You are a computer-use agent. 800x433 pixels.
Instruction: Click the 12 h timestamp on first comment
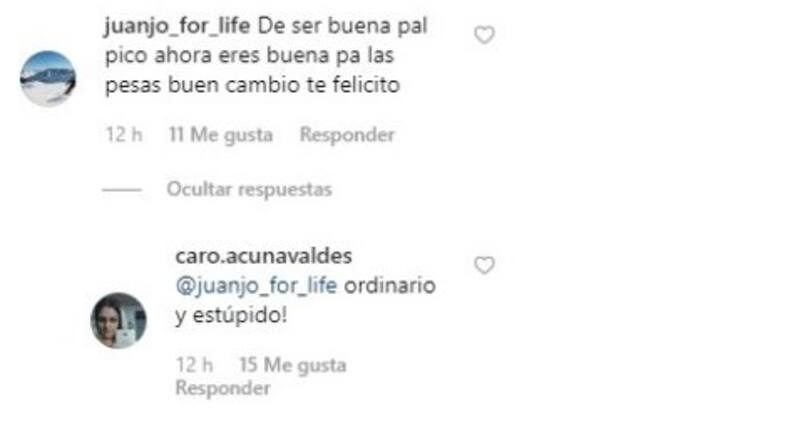coord(123,135)
